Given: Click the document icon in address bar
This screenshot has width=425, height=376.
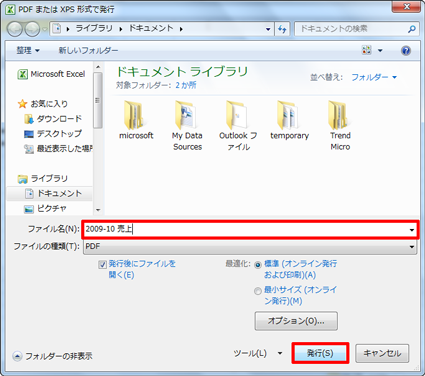Looking at the screenshot, I should (x=57, y=29).
